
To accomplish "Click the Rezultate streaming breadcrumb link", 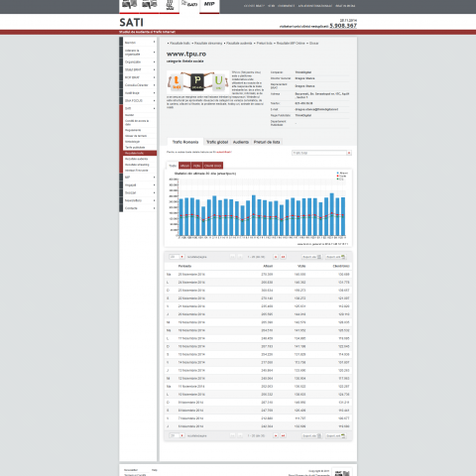I will click(x=208, y=44).
